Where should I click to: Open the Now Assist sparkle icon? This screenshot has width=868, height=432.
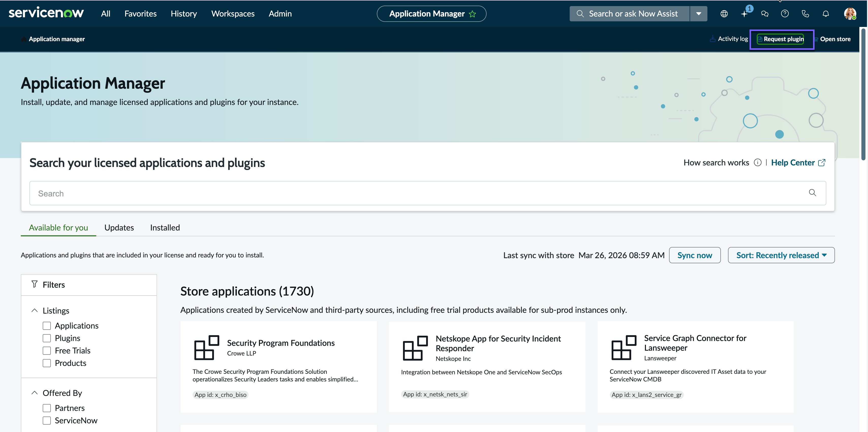[744, 13]
